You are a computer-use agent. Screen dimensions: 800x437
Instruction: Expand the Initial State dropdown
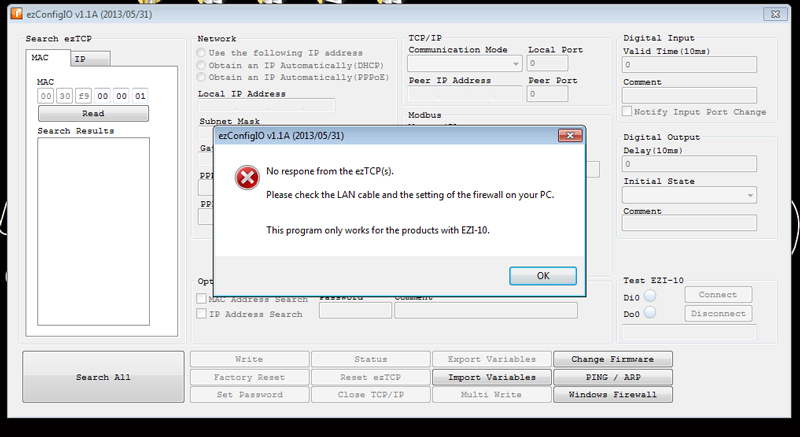coord(689,195)
